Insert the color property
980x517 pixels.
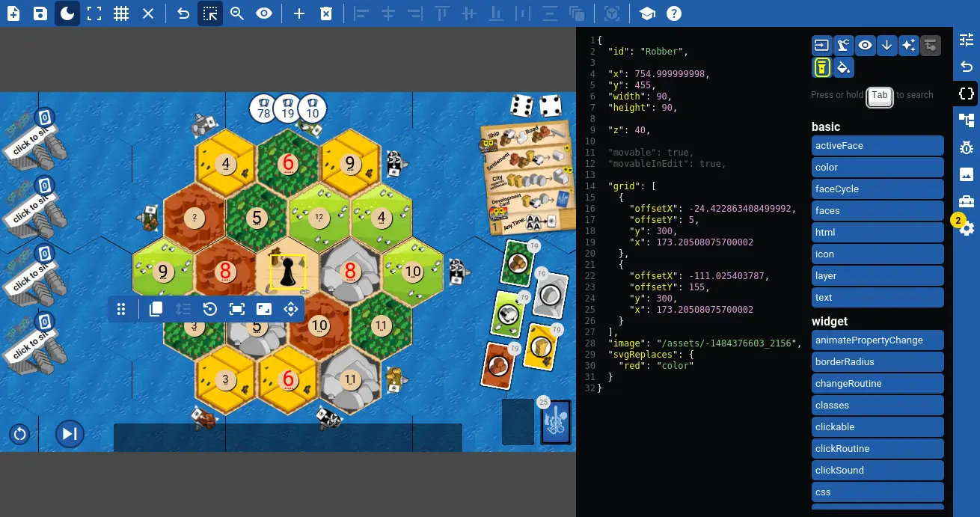pyautogui.click(x=878, y=168)
